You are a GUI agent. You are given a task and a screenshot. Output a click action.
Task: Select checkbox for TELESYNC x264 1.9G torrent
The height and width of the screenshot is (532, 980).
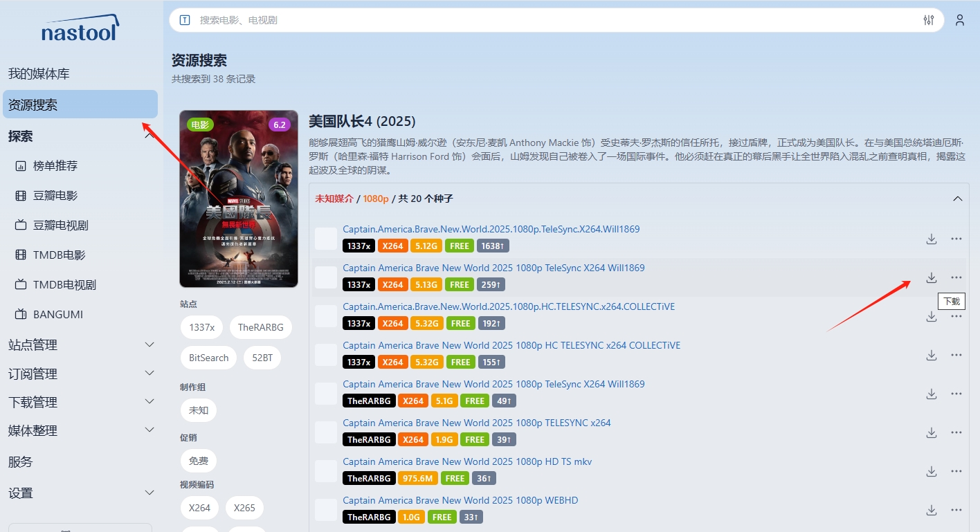325,432
